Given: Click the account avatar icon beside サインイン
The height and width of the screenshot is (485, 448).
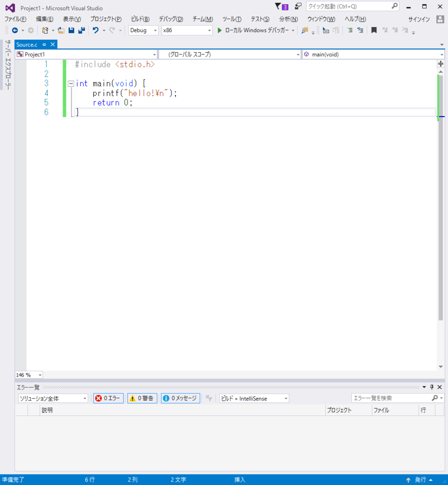Looking at the screenshot, I should (x=440, y=19).
